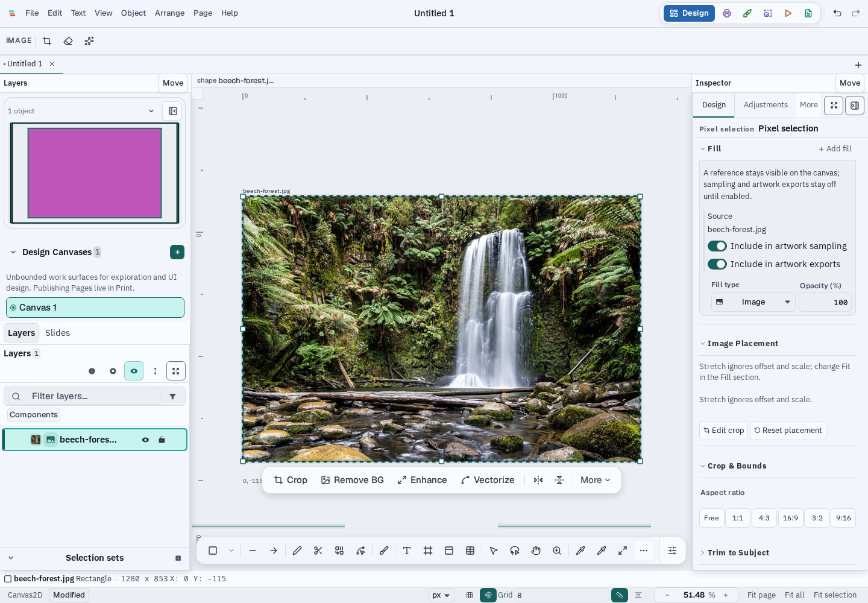
Task: Collapse the Design Canvases section
Action: click(13, 252)
